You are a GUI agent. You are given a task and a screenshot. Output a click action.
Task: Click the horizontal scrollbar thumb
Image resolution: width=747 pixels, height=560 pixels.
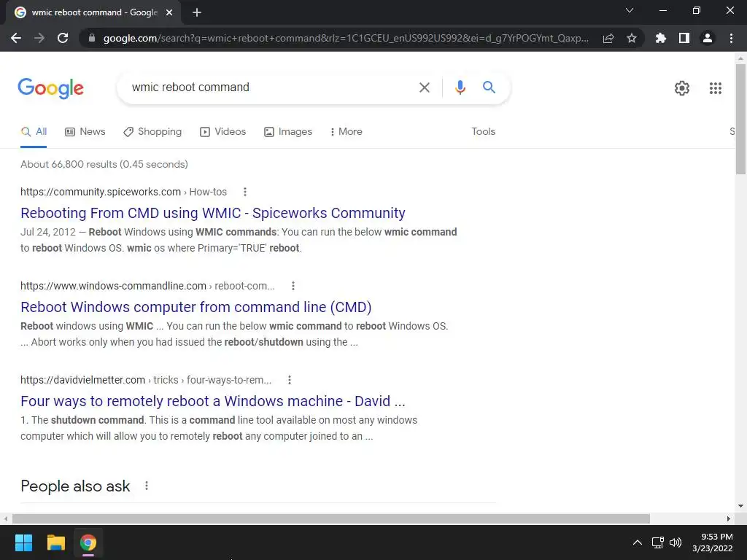tap(330, 518)
